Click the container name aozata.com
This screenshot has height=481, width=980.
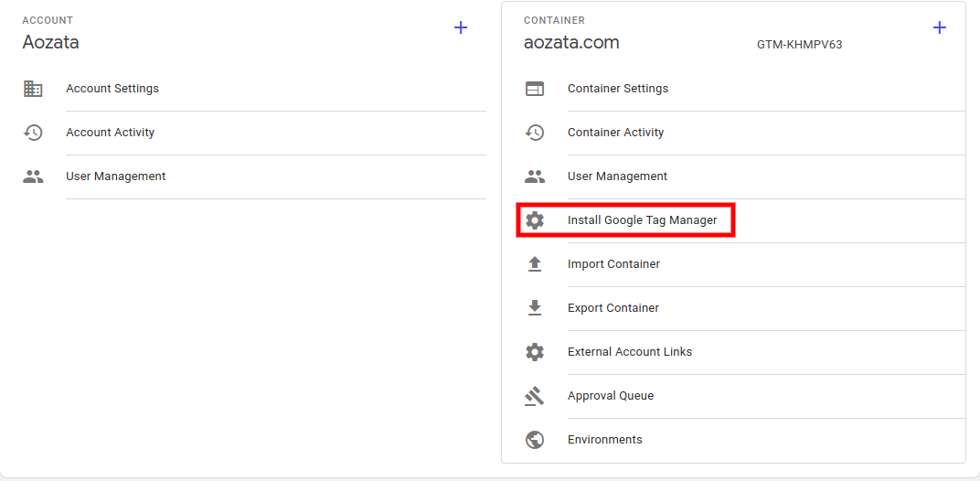click(x=571, y=43)
